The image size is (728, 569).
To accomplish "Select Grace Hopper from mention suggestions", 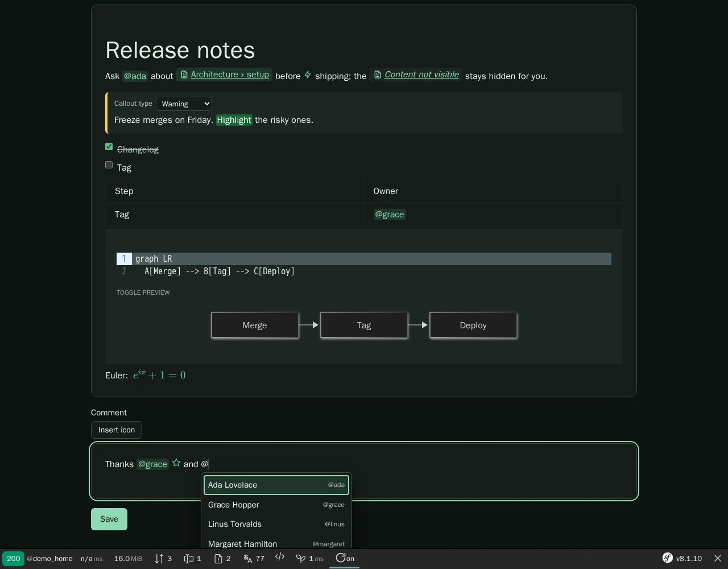I will coord(276,505).
